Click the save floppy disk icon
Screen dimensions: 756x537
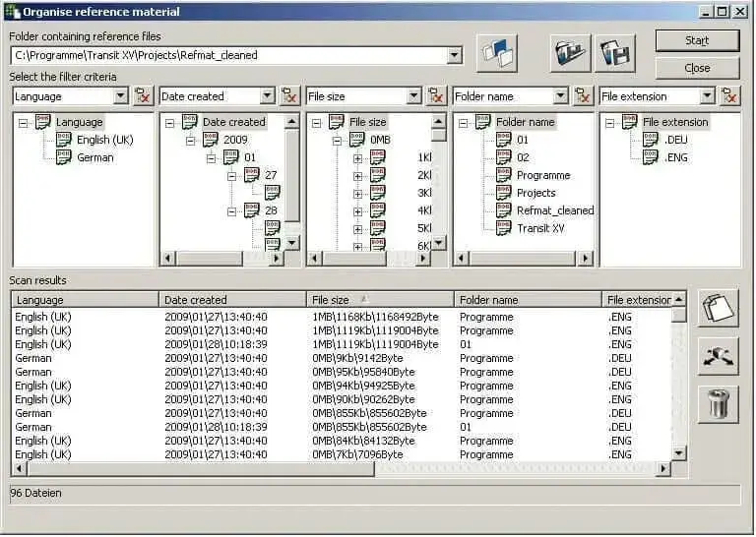click(614, 53)
